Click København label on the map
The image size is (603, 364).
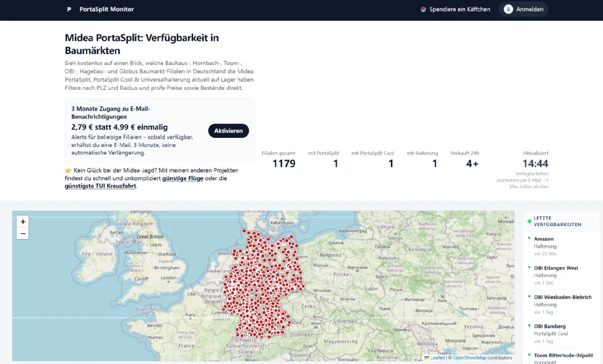pos(282,223)
